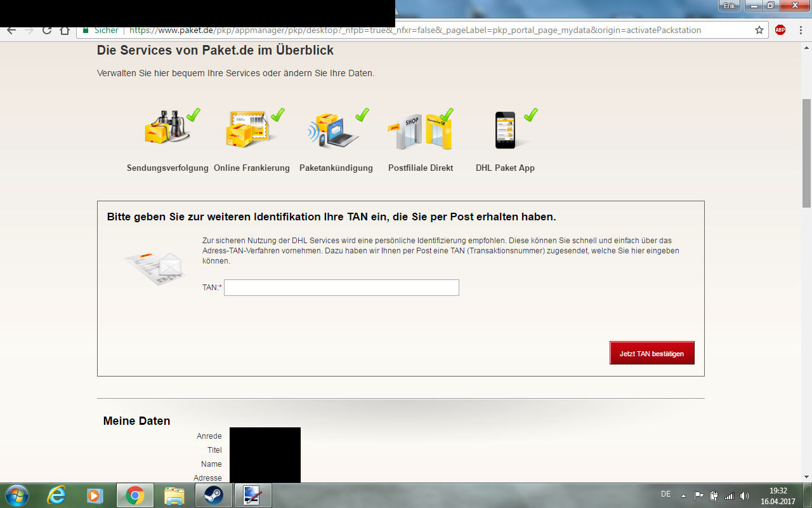Go to Chrome home page
812x508 pixels.
click(x=65, y=30)
